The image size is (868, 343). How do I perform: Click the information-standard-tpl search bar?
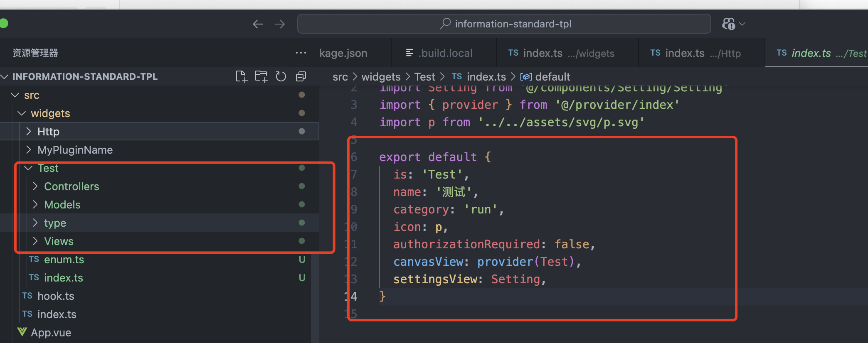click(504, 24)
